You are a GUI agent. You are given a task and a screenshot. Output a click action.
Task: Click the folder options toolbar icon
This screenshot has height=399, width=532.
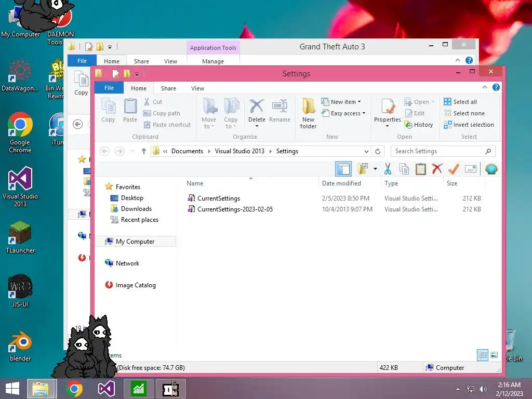tap(363, 169)
